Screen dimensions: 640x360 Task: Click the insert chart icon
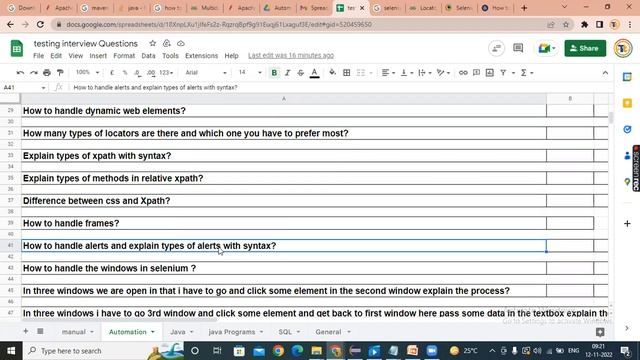click(x=490, y=73)
